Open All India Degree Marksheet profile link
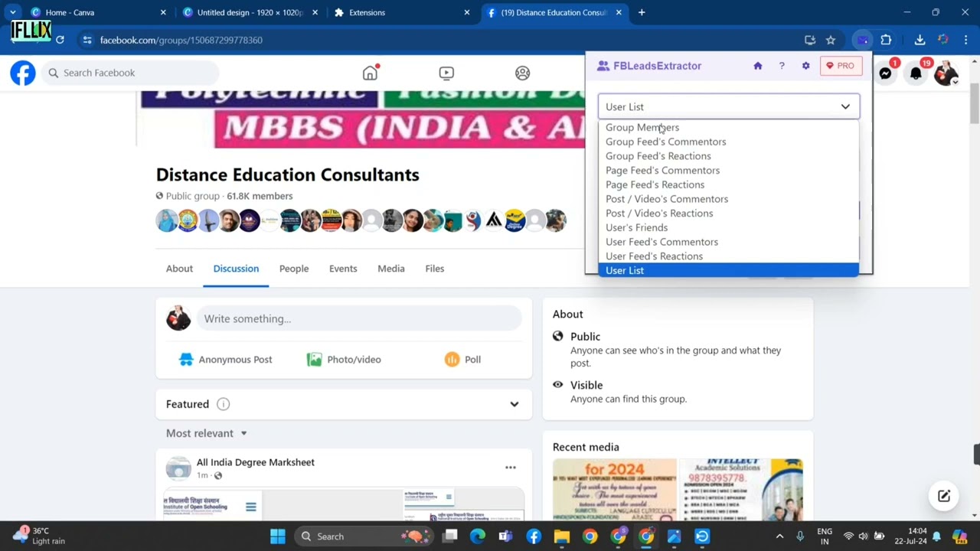Screen dimensions: 980x551 click(x=255, y=462)
